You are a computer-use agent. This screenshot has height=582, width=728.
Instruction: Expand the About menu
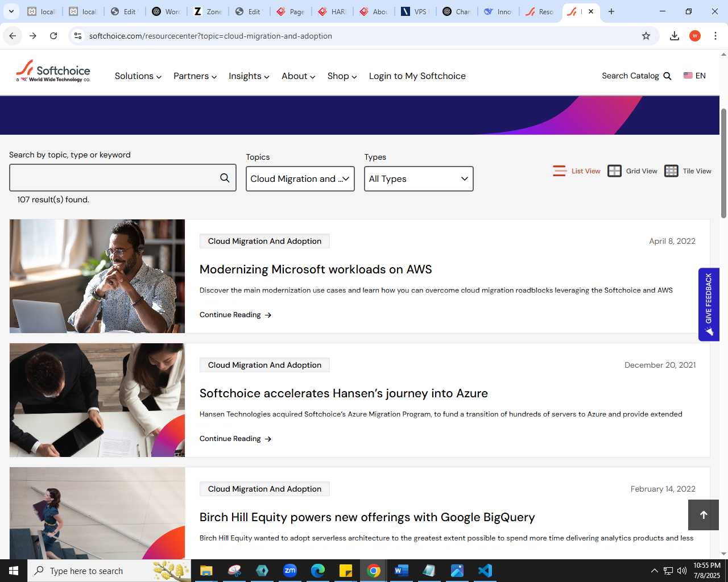299,76
